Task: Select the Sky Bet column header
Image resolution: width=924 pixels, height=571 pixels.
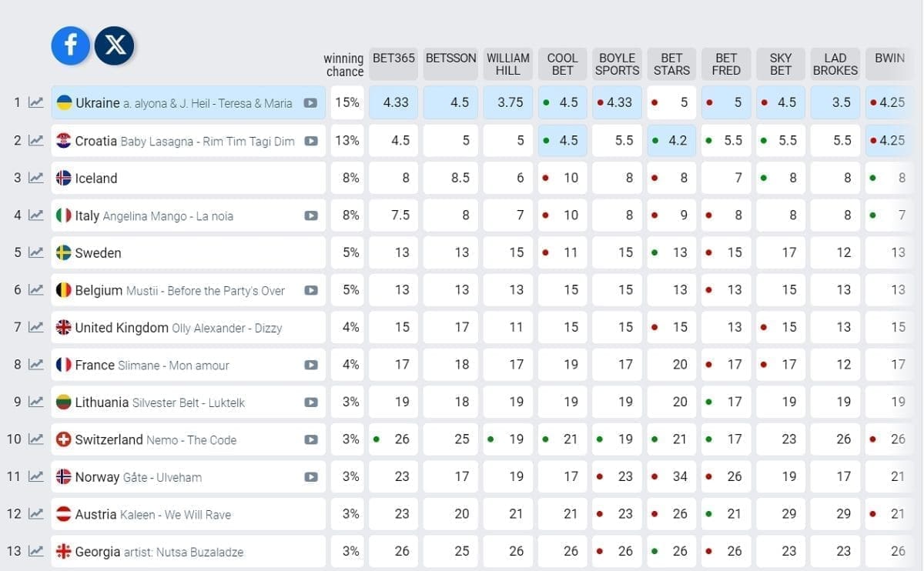Action: 781,64
